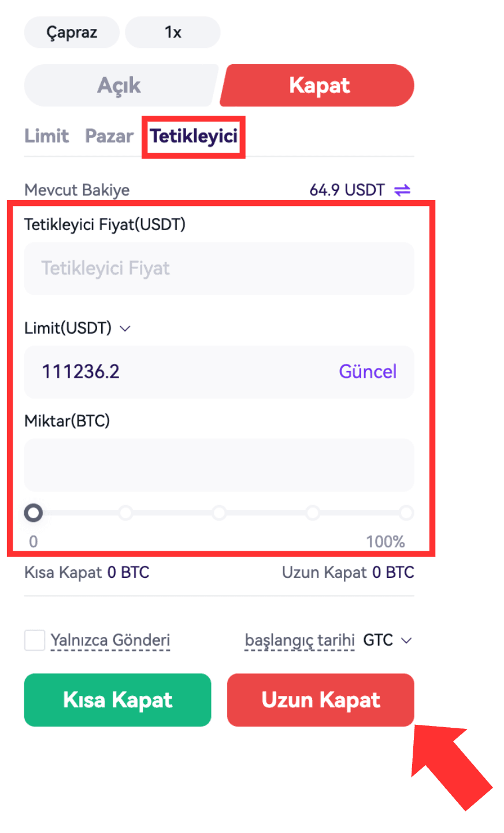Click the limit price field showing 111236.2
Image resolution: width=504 pixels, height=833 pixels.
tap(173, 371)
